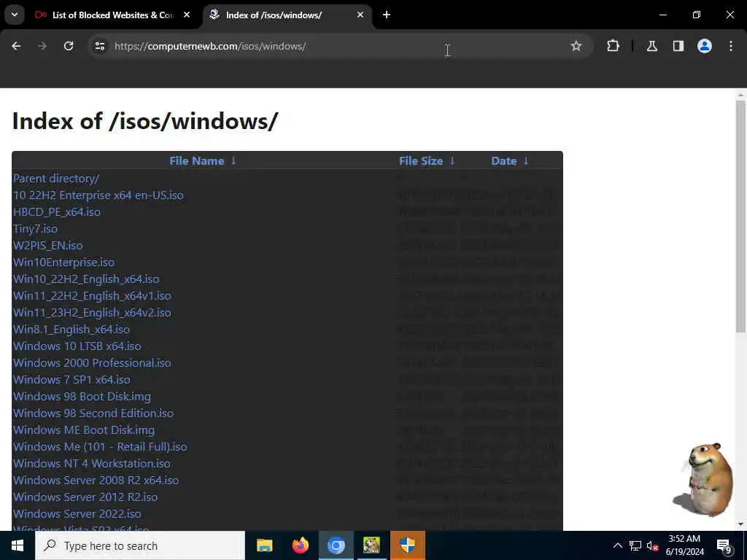Viewport: 747px width, 560px height.
Task: Reload the current page
Action: point(69,46)
